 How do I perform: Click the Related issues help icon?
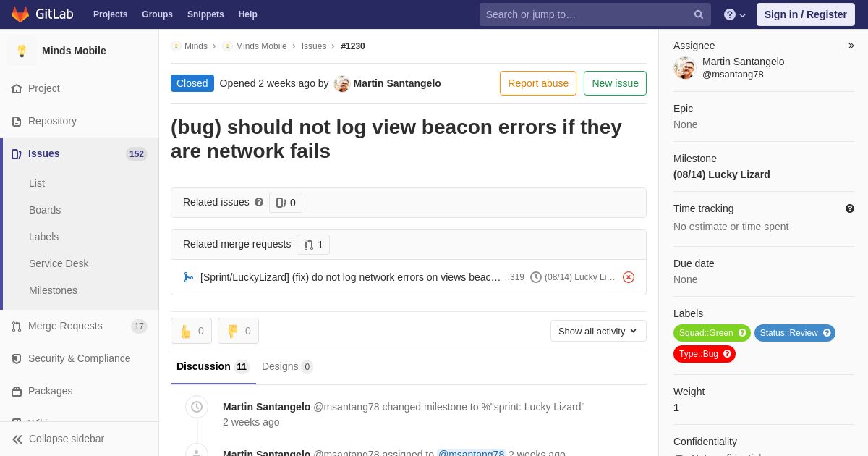pos(259,203)
